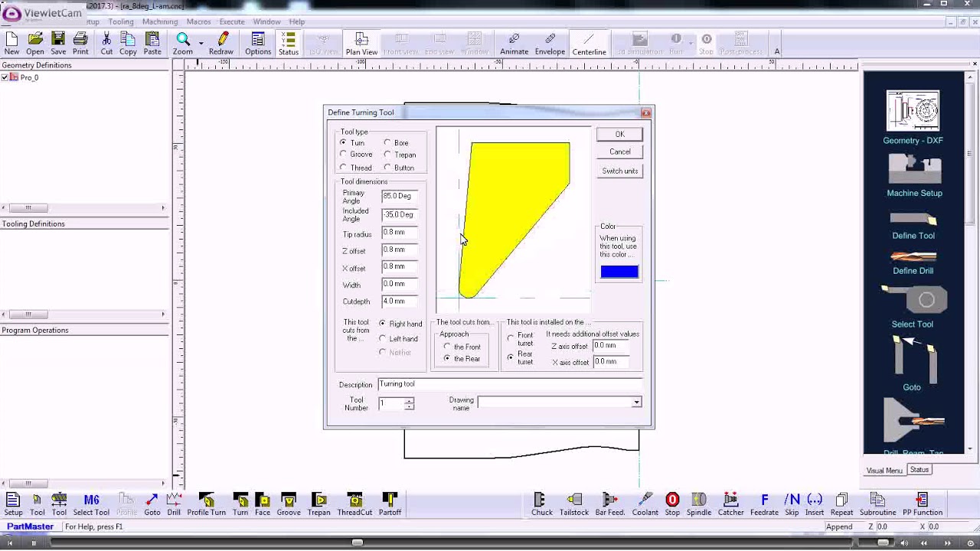
Task: Open Machine Setup in visual menu
Action: [914, 176]
